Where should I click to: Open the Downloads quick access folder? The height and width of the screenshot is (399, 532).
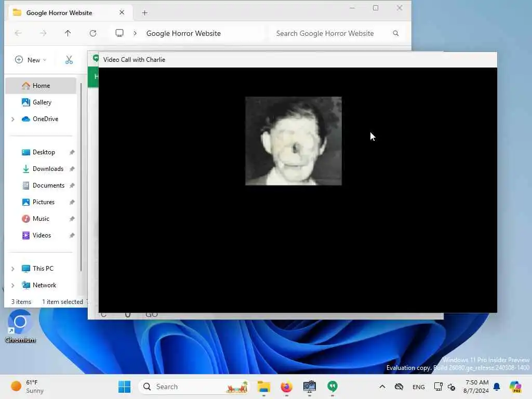(48, 169)
